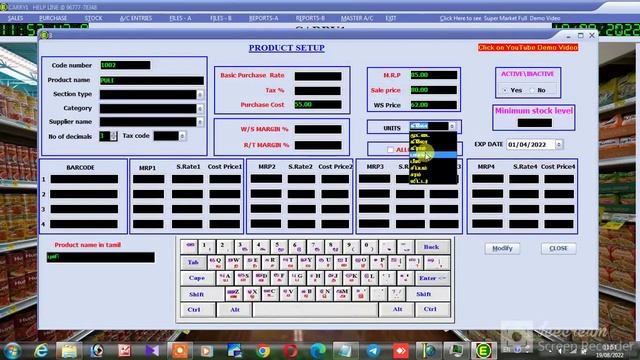Click the Product name in tamil field
640x360 pixels.
100,257
